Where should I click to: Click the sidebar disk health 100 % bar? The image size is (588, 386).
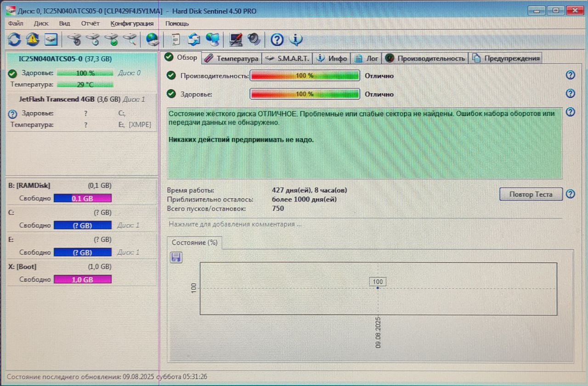pyautogui.click(x=85, y=73)
